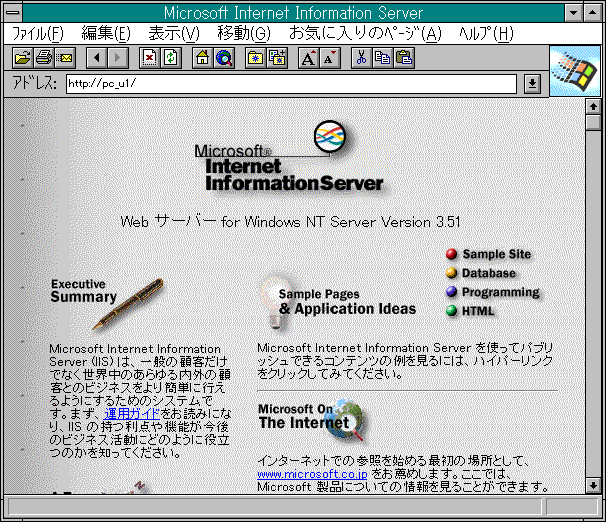Click the Windows flag logo
Image resolution: width=606 pixels, height=522 pixels.
pyautogui.click(x=575, y=71)
